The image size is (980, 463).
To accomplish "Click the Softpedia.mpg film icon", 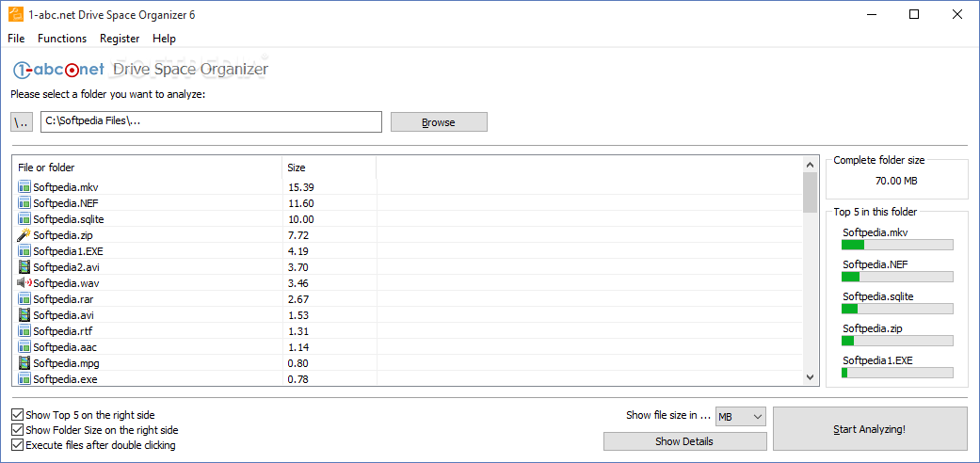I will pos(24,363).
